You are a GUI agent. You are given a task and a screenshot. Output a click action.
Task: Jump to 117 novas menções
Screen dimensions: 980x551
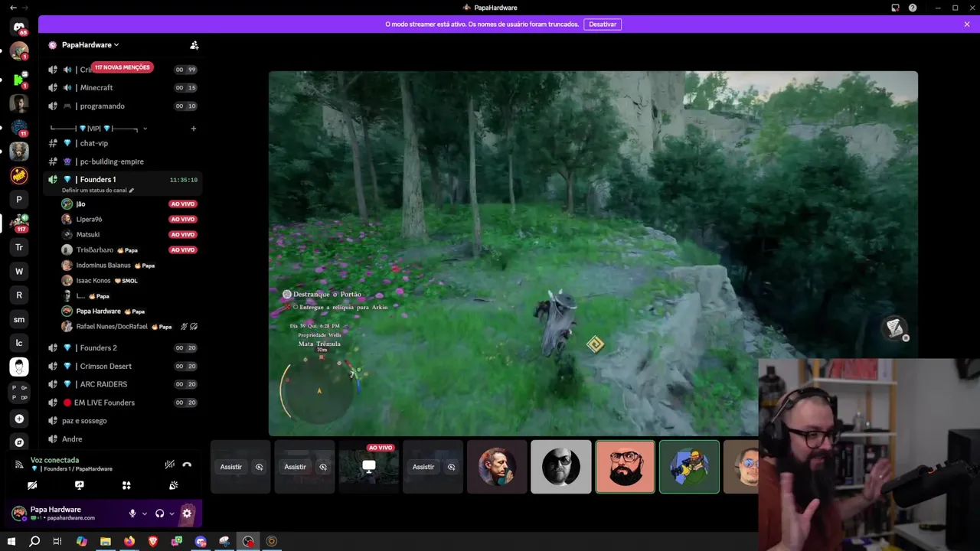coord(122,67)
